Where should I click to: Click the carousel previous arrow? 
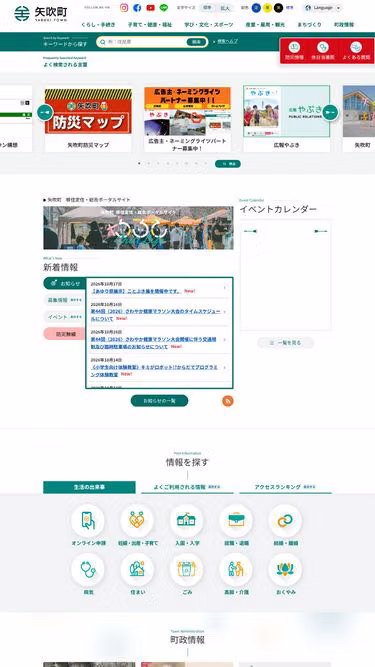pos(45,112)
